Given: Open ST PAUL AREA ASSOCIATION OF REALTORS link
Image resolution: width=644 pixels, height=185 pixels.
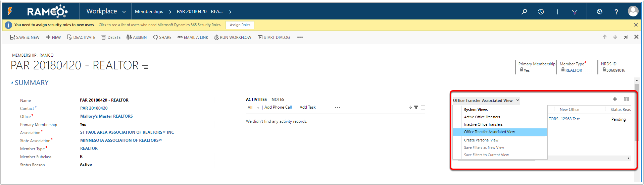Looking at the screenshot, I should pyautogui.click(x=127, y=132).
